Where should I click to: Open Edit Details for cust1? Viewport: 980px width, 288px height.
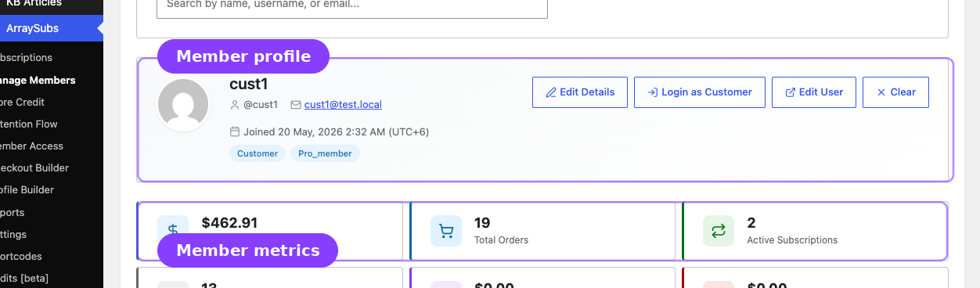pos(580,92)
